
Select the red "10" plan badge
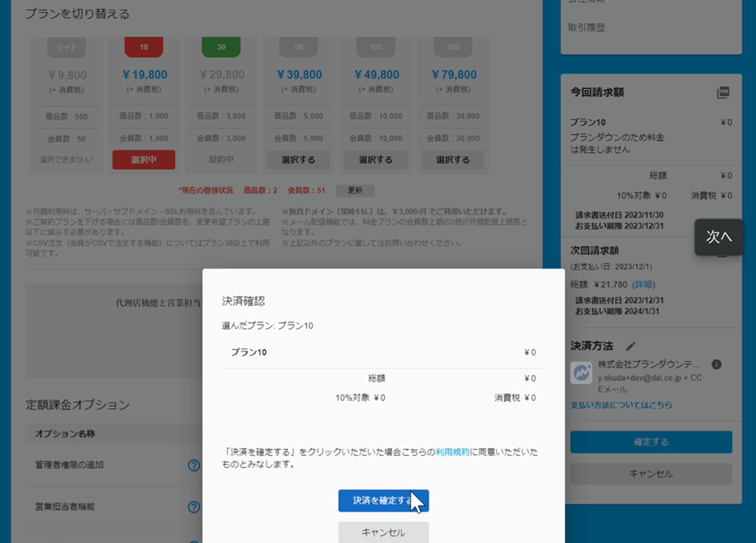(144, 47)
